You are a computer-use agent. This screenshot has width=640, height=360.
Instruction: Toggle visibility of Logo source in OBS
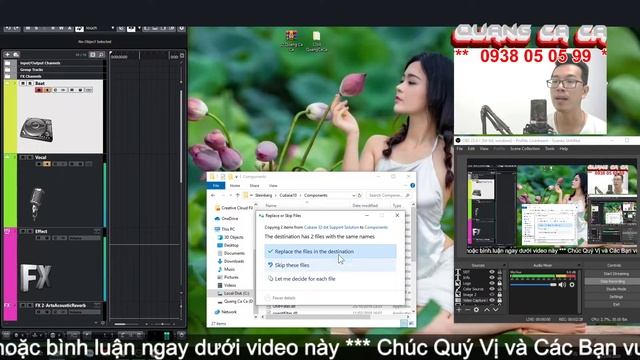(x=491, y=283)
